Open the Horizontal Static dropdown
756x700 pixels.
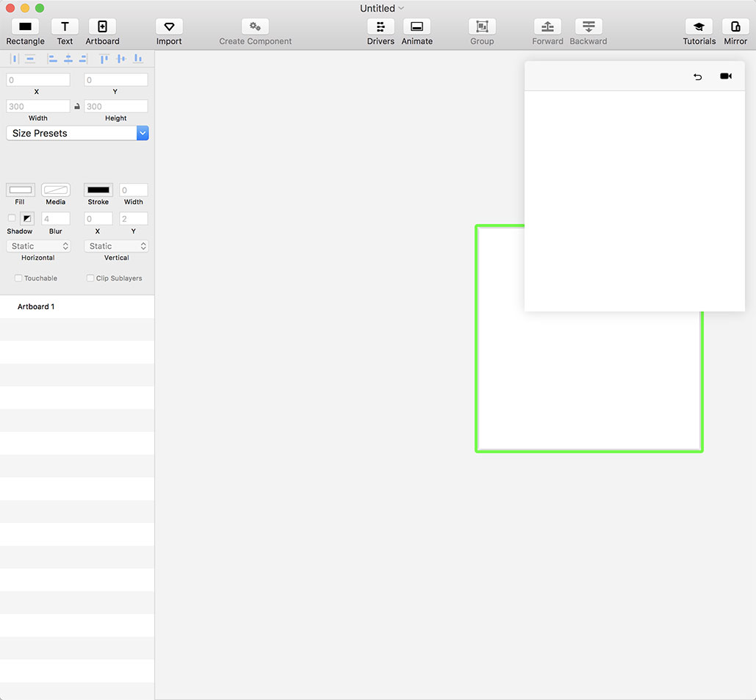click(38, 246)
